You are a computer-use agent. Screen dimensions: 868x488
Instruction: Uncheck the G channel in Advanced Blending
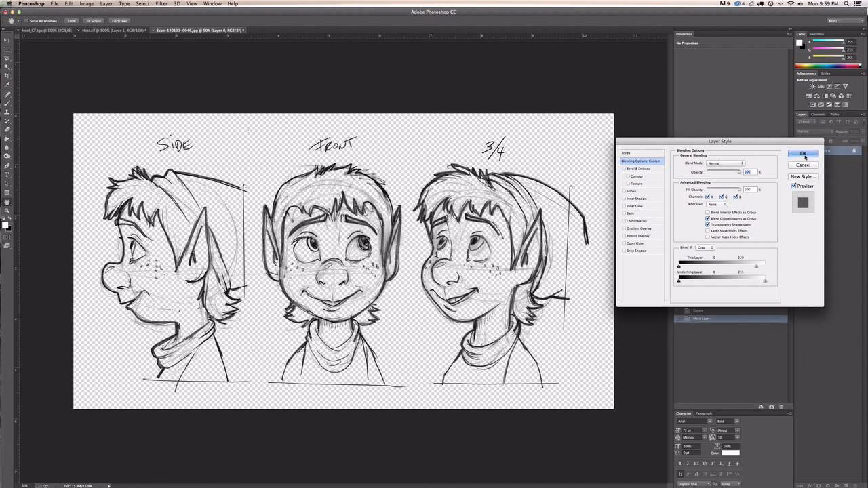pos(721,197)
